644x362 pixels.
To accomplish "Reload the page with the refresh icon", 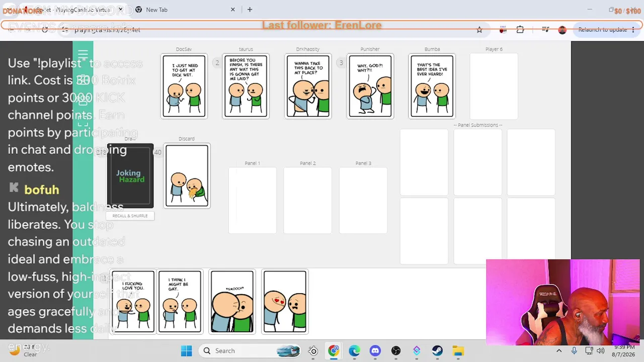I will (45, 30).
